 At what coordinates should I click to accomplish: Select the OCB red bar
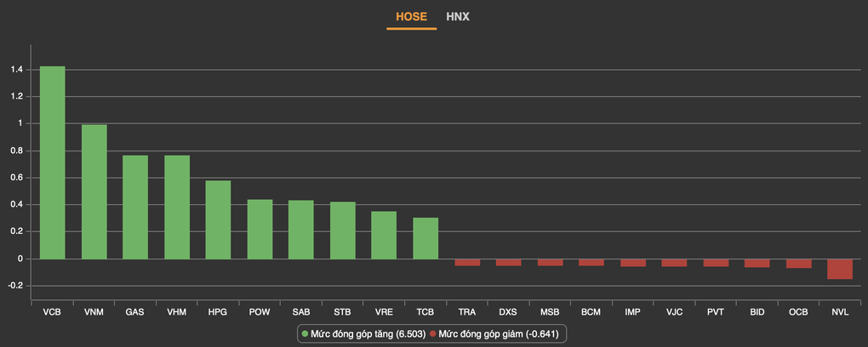pyautogui.click(x=799, y=264)
